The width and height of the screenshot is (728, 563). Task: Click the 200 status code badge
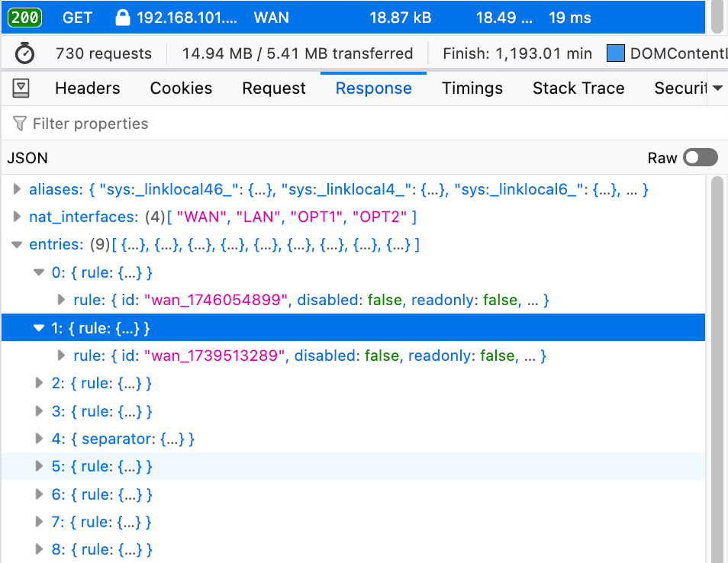25,18
